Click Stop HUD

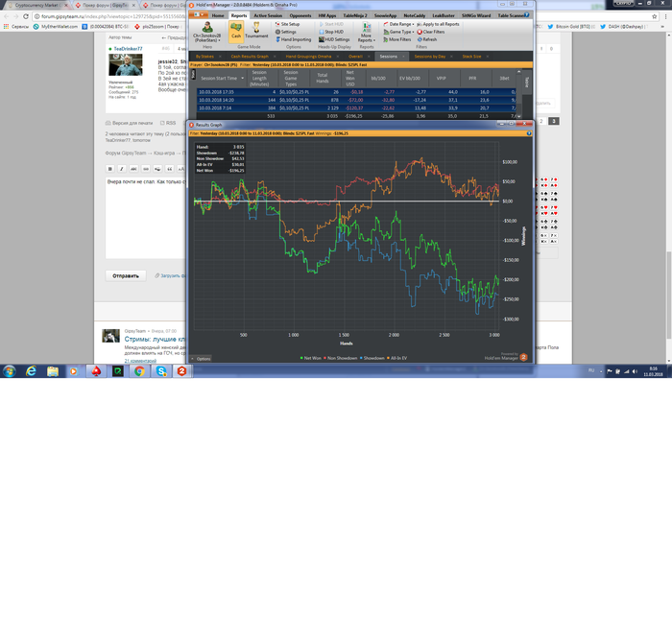point(331,32)
